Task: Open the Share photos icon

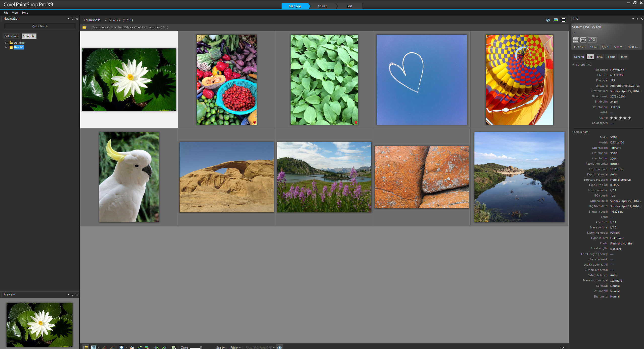Action: pyautogui.click(x=139, y=347)
